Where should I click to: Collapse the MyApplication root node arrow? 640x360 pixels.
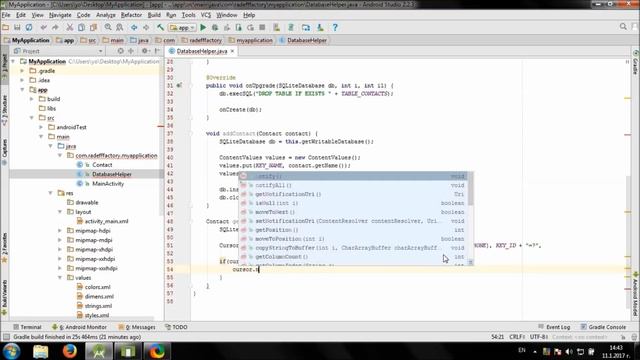(13, 62)
